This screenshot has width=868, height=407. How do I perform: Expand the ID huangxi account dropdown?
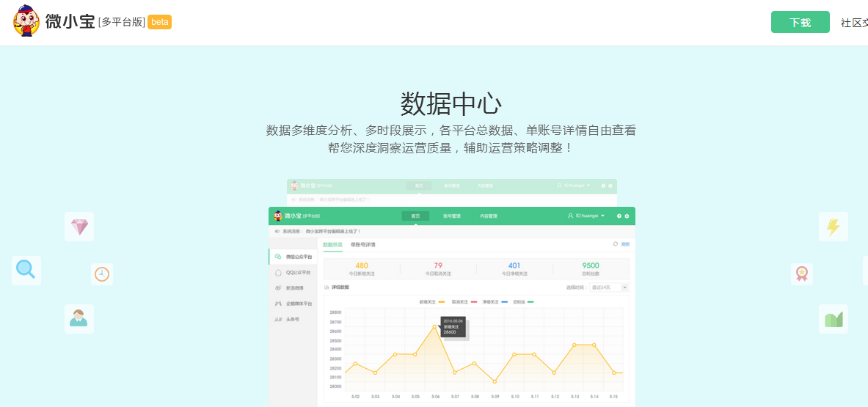(586, 216)
